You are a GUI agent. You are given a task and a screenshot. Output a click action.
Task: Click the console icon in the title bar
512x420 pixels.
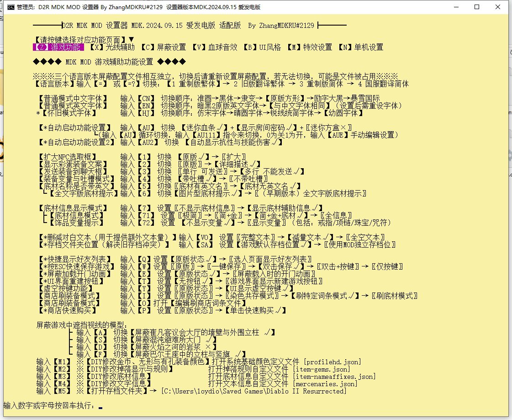click(x=11, y=7)
